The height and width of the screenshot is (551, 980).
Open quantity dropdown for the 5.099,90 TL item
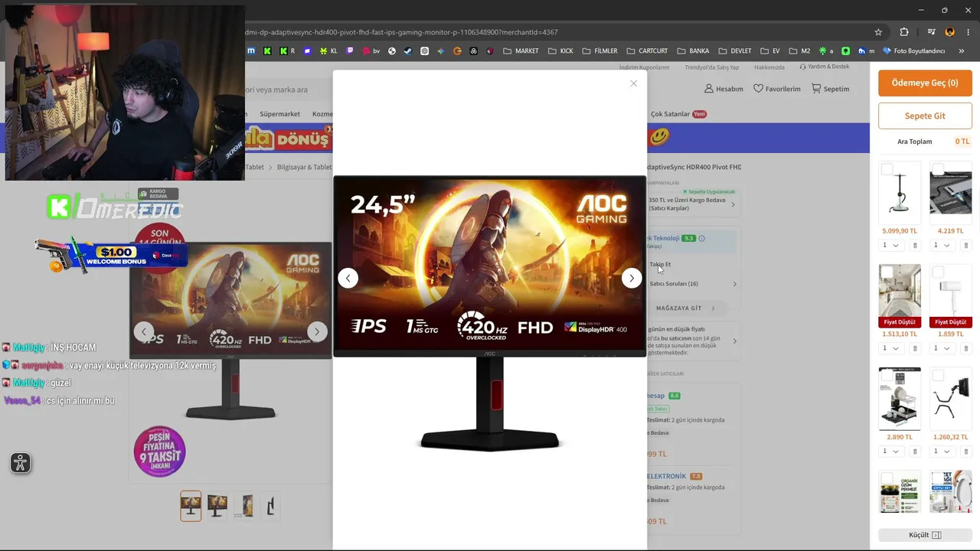coord(890,245)
